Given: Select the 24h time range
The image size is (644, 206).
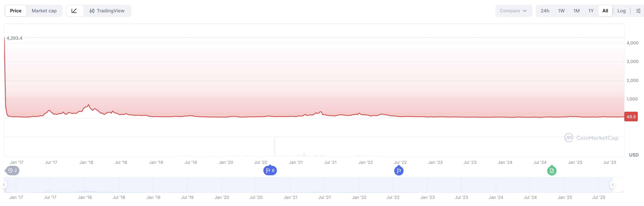Looking at the screenshot, I should tap(545, 11).
